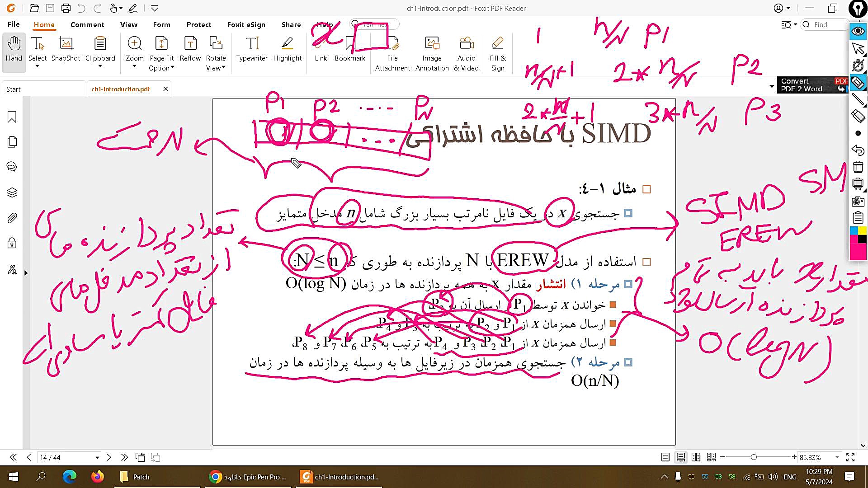Screen dimensions: 868x488
Task: Open the digital signatures side panel
Action: (x=12, y=270)
